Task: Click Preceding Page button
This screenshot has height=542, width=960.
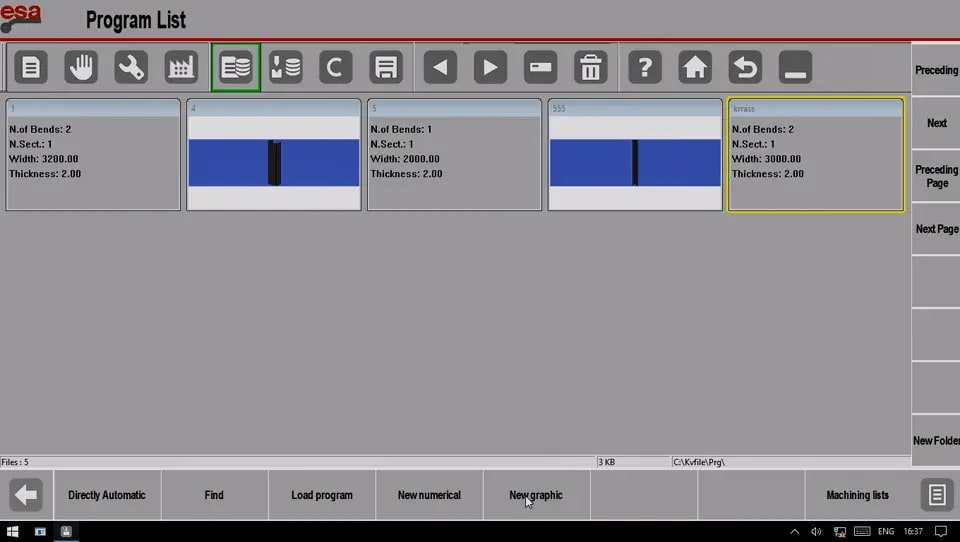Action: [x=936, y=176]
